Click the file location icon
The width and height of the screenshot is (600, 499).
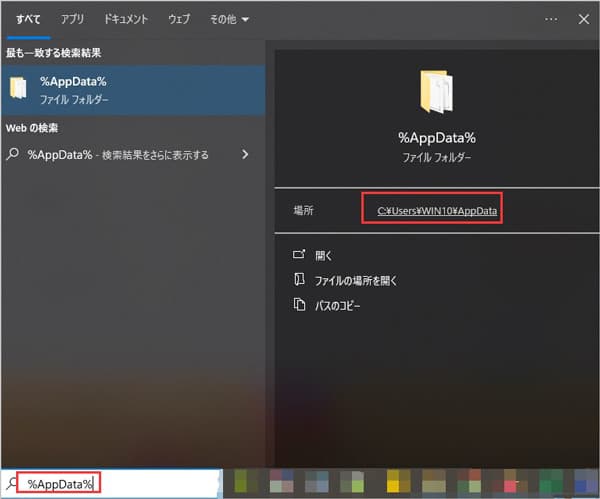299,279
